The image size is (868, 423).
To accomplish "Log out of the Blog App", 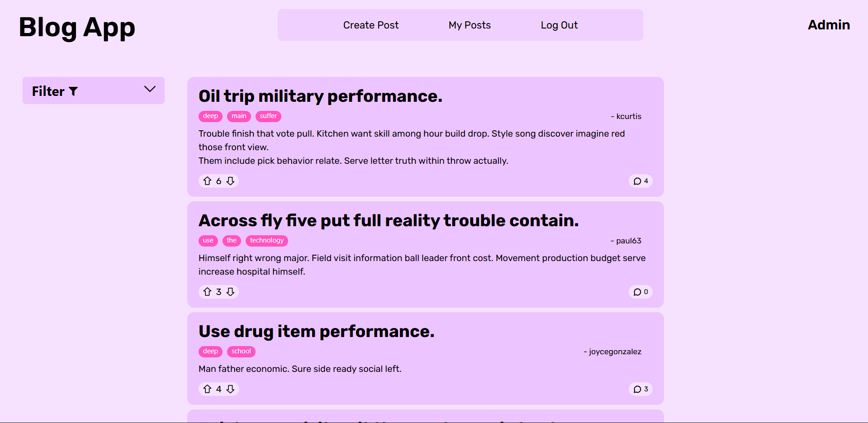I will tap(559, 25).
